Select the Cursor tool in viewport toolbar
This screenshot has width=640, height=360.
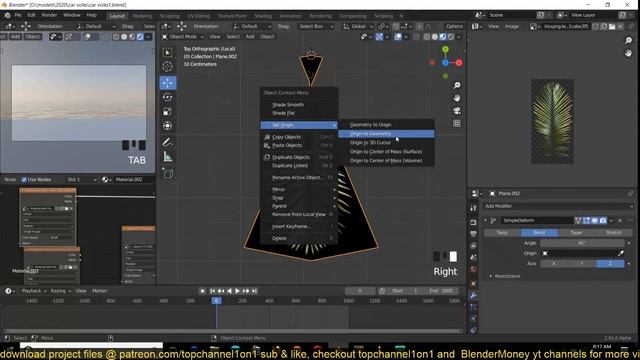click(x=167, y=67)
